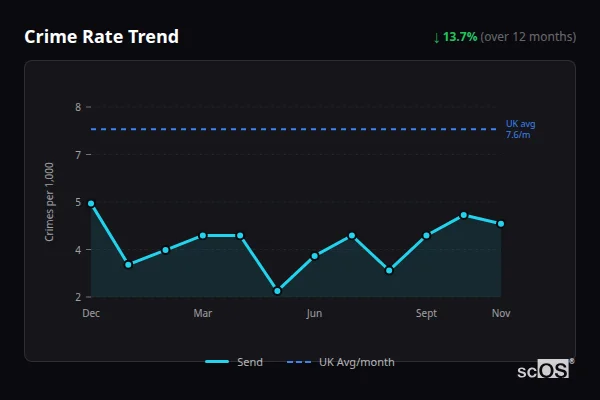
Task: Select the Aug dip data point before Sept
Action: tap(389, 271)
